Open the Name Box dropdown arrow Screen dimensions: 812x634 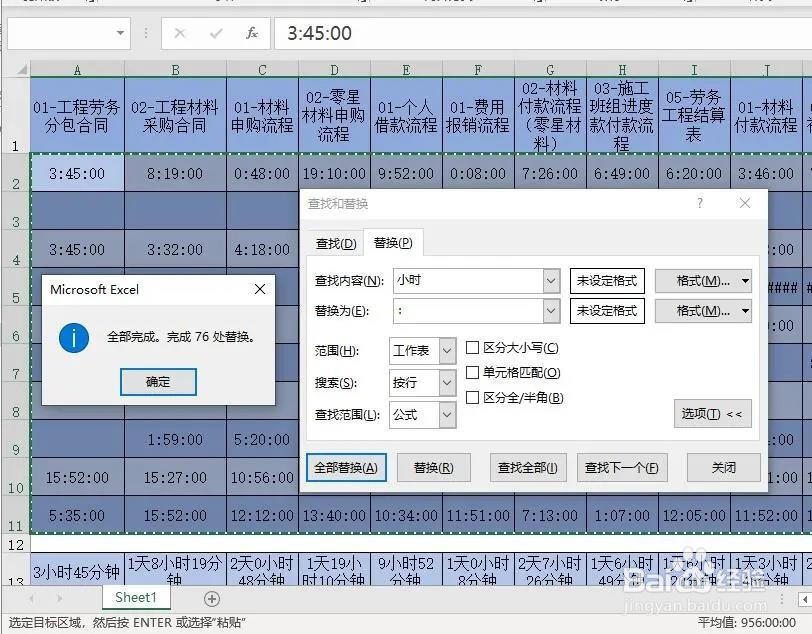(x=120, y=33)
